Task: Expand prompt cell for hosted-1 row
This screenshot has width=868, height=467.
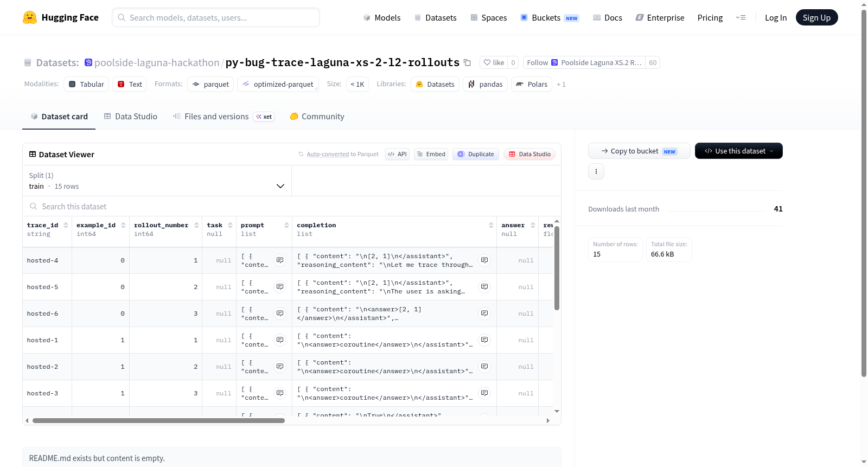Action: 280,340
